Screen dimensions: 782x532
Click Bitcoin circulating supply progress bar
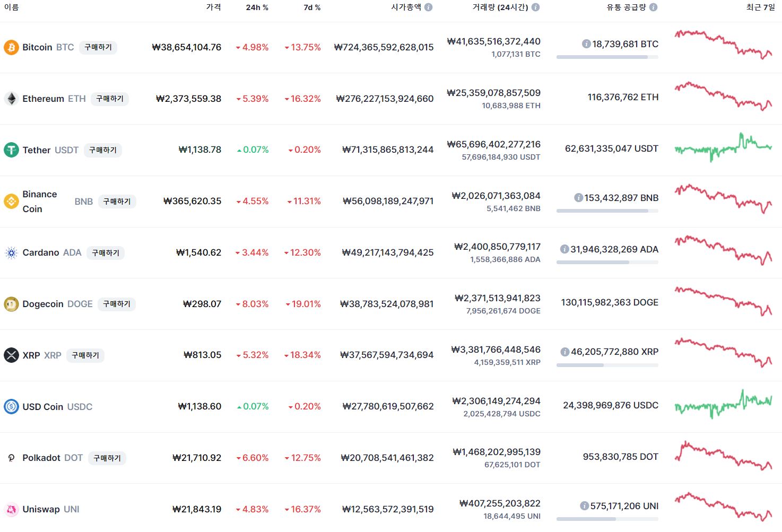click(607, 57)
